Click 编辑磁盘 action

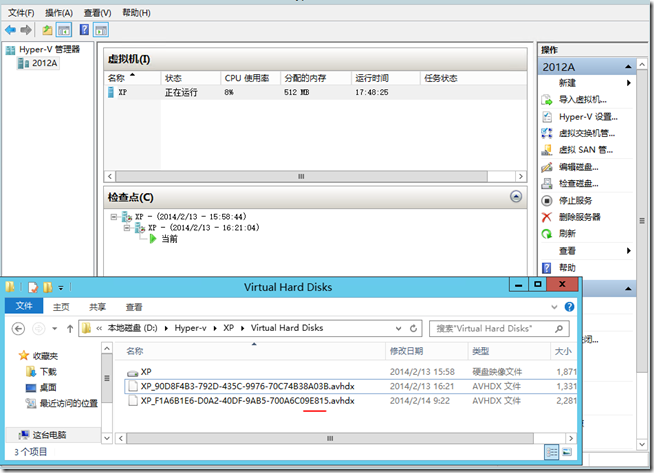click(579, 167)
